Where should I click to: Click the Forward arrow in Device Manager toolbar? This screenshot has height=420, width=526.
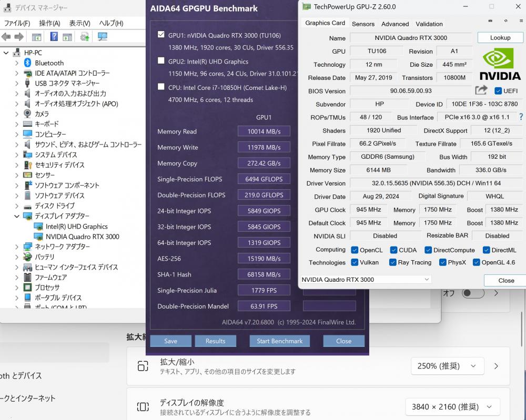point(19,37)
